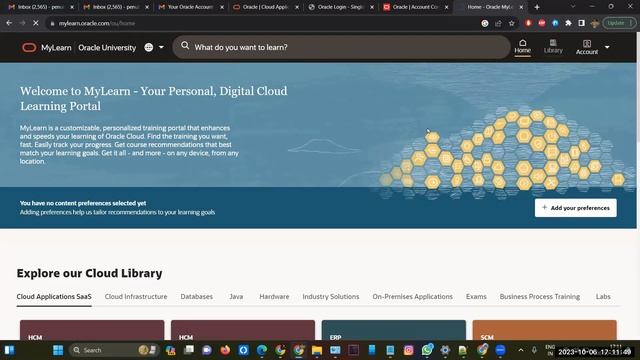Screen dimensions: 640x360
Task: Switch to the Databases tab
Action: tap(196, 297)
